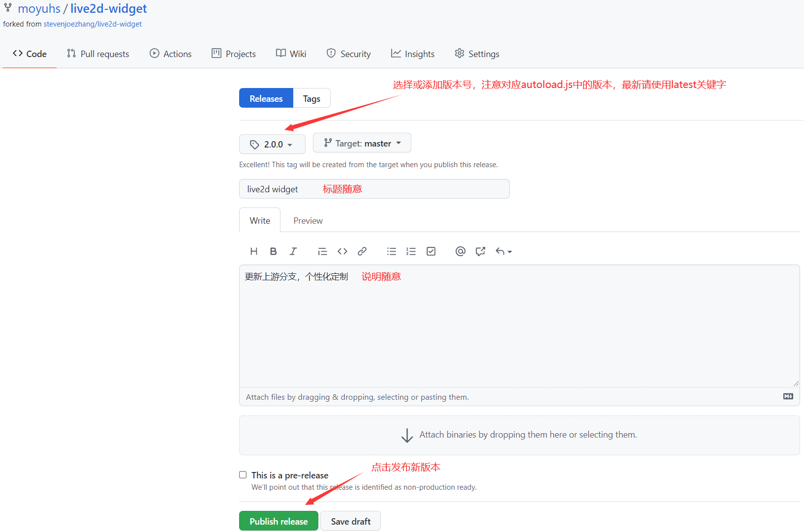804x532 pixels.
Task: Reference an issue or pull request icon
Action: click(480, 251)
